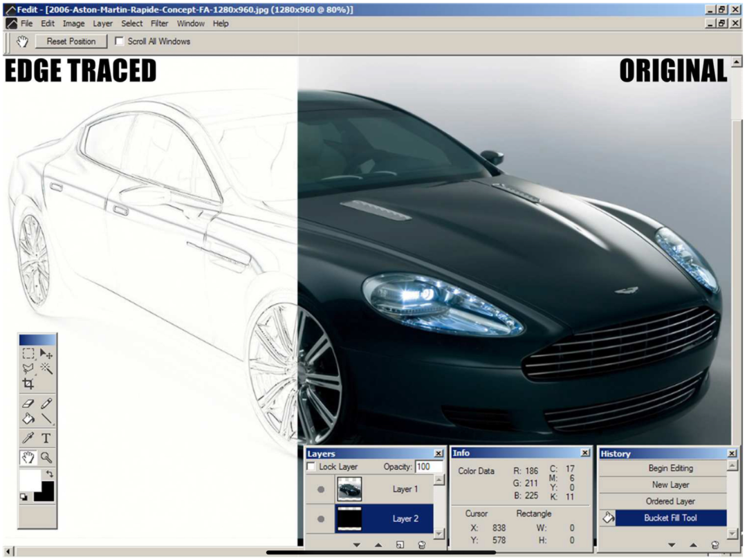The image size is (747, 560).
Task: Select the Crop tool
Action: click(x=28, y=384)
